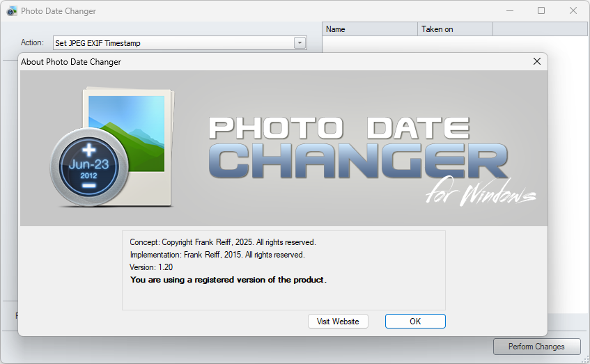Click the Photo Date Changer title bar icon
The height and width of the screenshot is (364, 590).
[12, 11]
